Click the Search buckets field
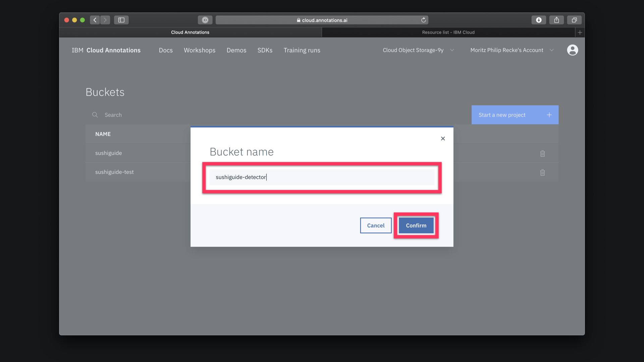 pyautogui.click(x=278, y=115)
